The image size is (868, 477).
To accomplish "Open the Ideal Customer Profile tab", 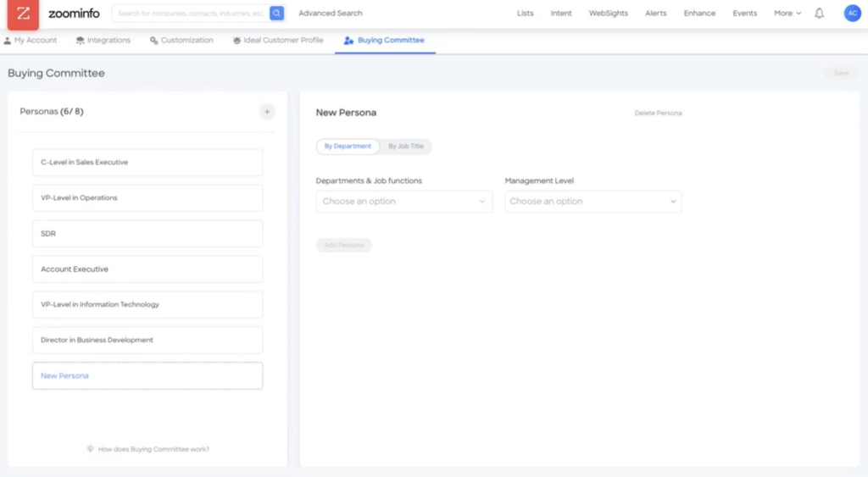I will coord(278,41).
